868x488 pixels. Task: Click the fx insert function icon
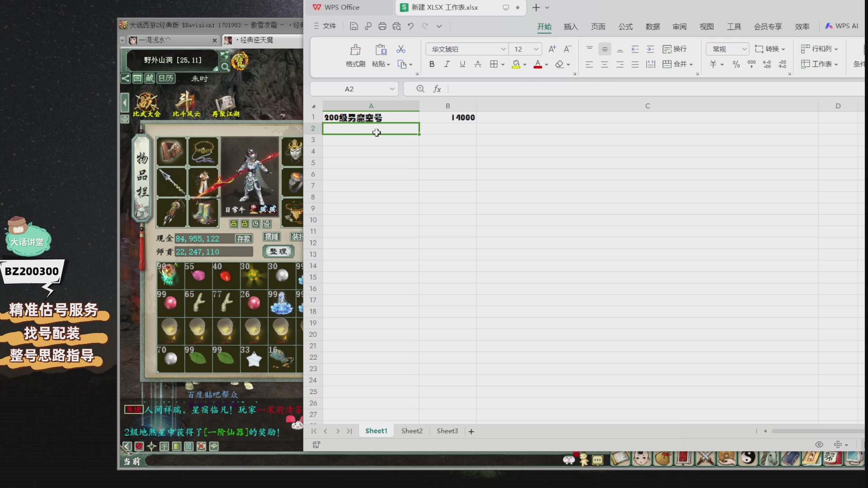click(x=437, y=89)
